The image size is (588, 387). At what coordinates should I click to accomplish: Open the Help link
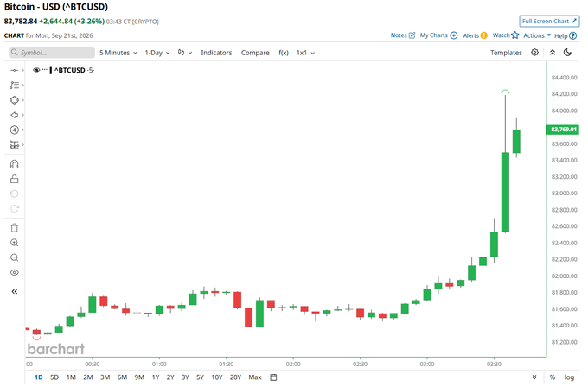click(566, 36)
